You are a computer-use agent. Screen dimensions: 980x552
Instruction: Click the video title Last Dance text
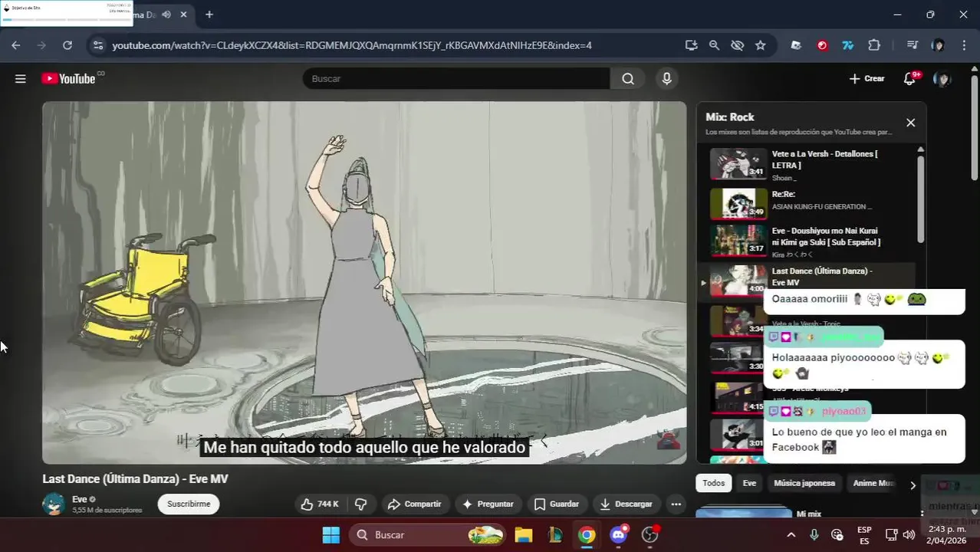[x=135, y=478]
